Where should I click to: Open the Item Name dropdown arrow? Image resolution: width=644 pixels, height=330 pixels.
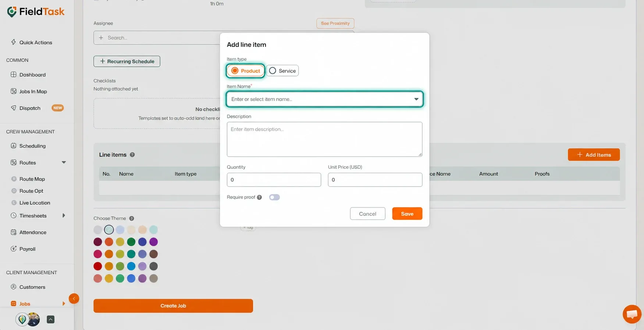[416, 99]
